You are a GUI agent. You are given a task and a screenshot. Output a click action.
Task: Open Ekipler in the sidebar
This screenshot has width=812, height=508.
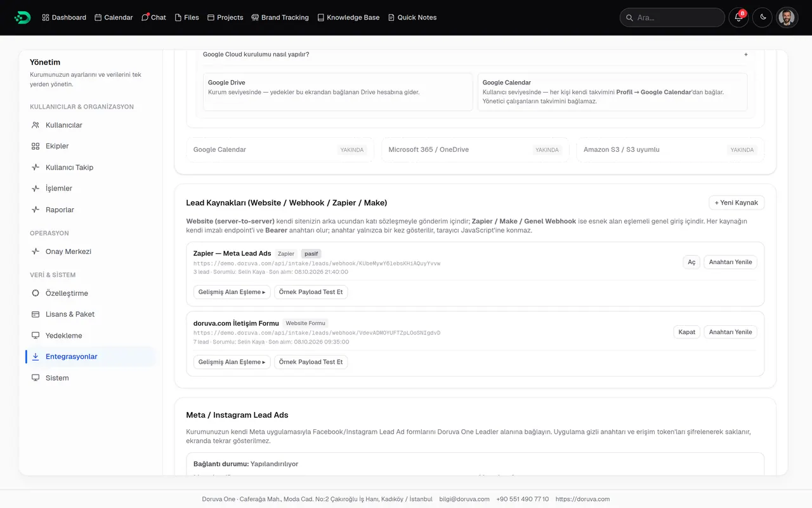[91, 146]
